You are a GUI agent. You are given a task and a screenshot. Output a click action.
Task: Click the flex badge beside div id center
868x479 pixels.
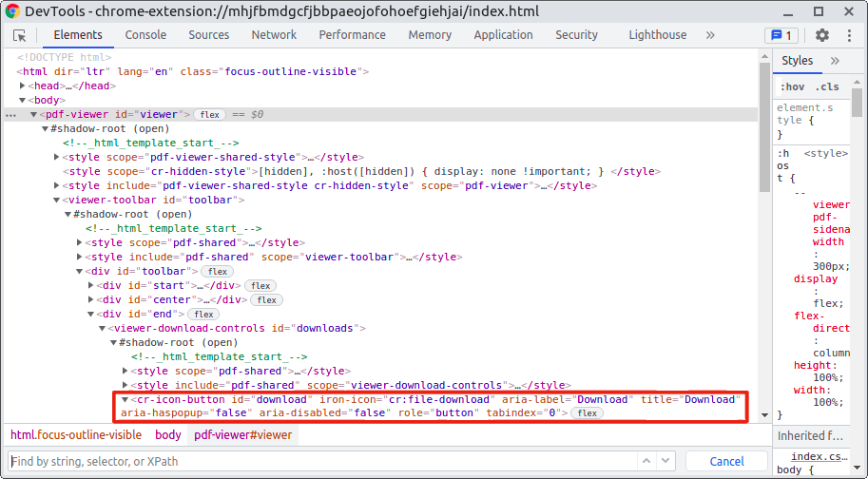pyautogui.click(x=266, y=299)
